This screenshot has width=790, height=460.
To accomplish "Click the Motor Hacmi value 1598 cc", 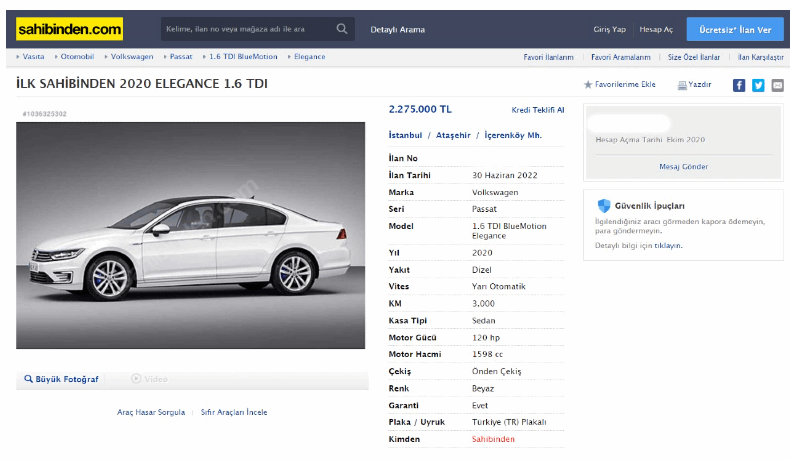I will 488,354.
